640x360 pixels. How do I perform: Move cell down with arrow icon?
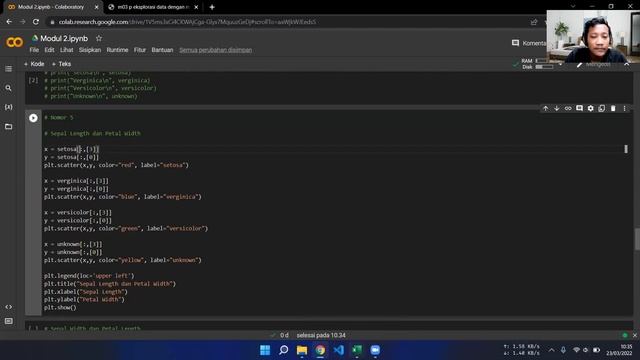[556, 108]
